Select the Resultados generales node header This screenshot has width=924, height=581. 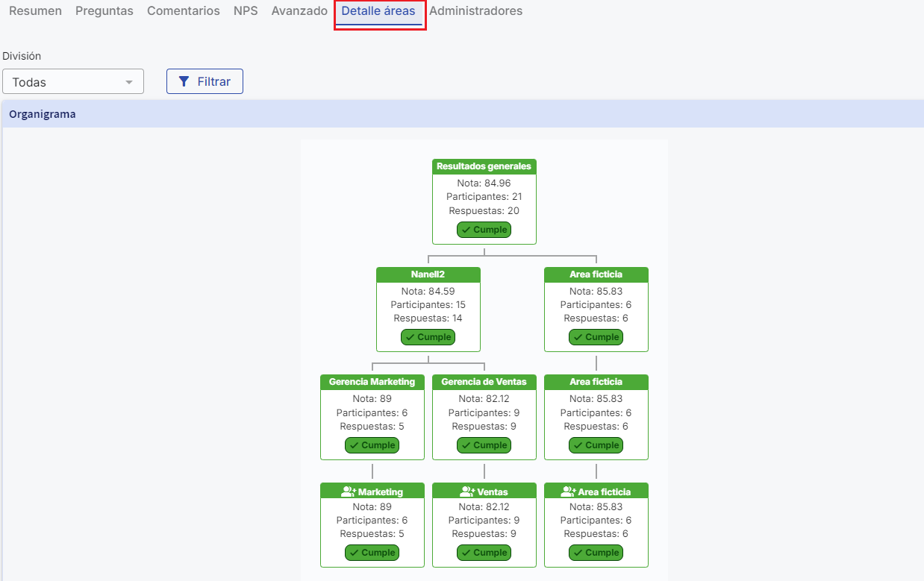(x=484, y=166)
